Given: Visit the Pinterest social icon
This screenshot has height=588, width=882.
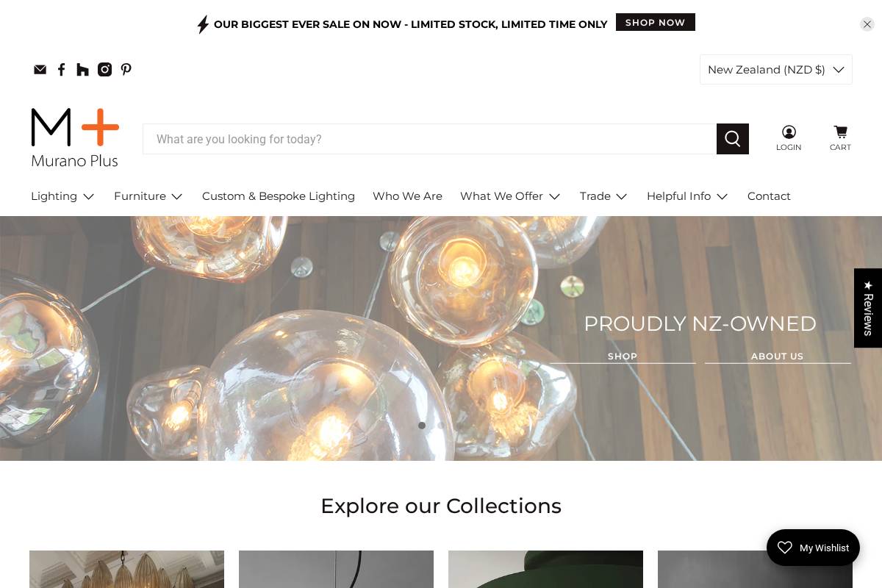Looking at the screenshot, I should tap(126, 70).
